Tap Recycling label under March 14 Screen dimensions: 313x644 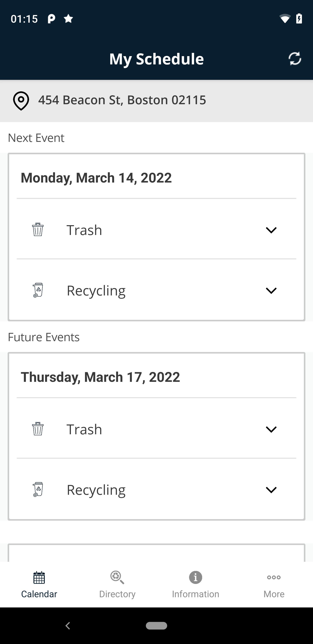[x=96, y=291]
